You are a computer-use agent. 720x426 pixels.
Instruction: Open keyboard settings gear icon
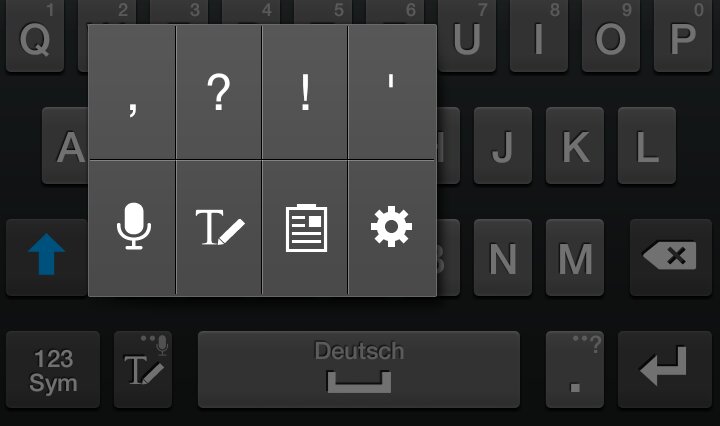click(x=392, y=228)
